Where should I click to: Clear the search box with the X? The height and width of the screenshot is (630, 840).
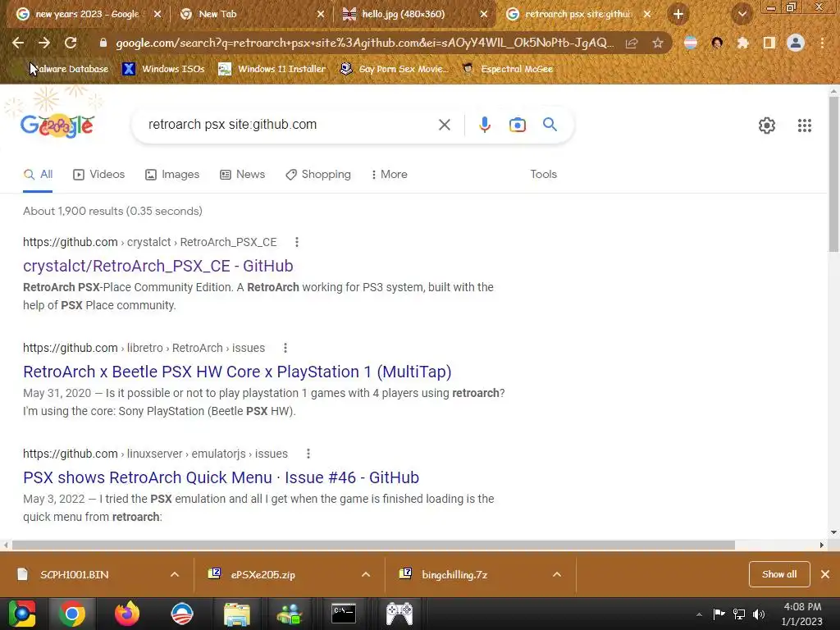coord(444,125)
